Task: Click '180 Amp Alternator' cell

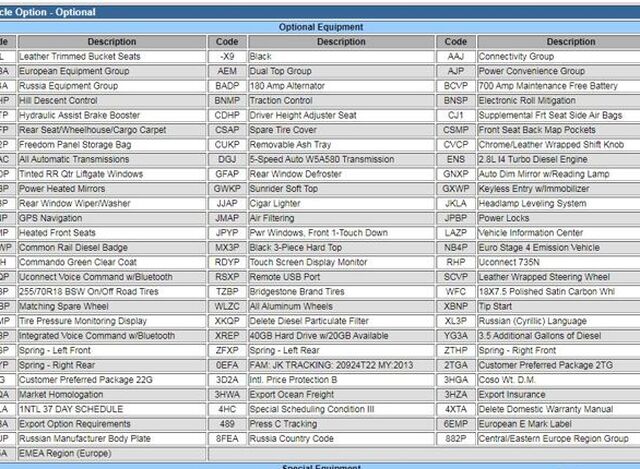Action: pos(341,86)
